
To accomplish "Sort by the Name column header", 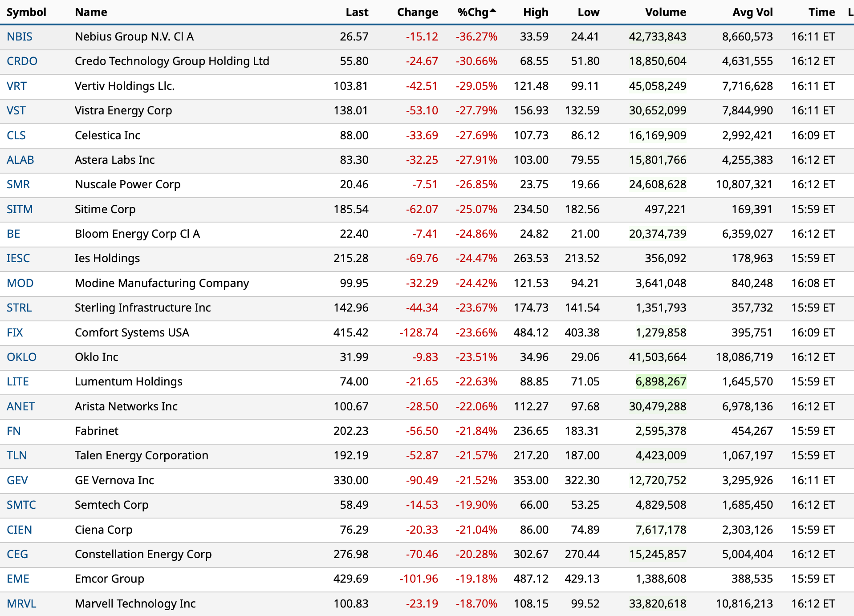I will (x=91, y=12).
